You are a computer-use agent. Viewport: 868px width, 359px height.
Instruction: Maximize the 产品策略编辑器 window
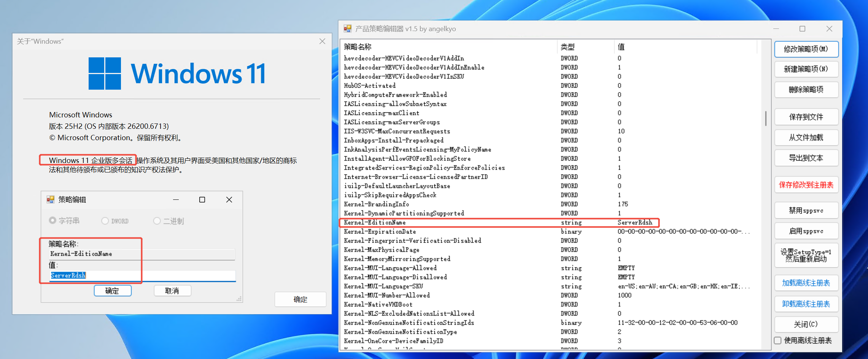803,28
